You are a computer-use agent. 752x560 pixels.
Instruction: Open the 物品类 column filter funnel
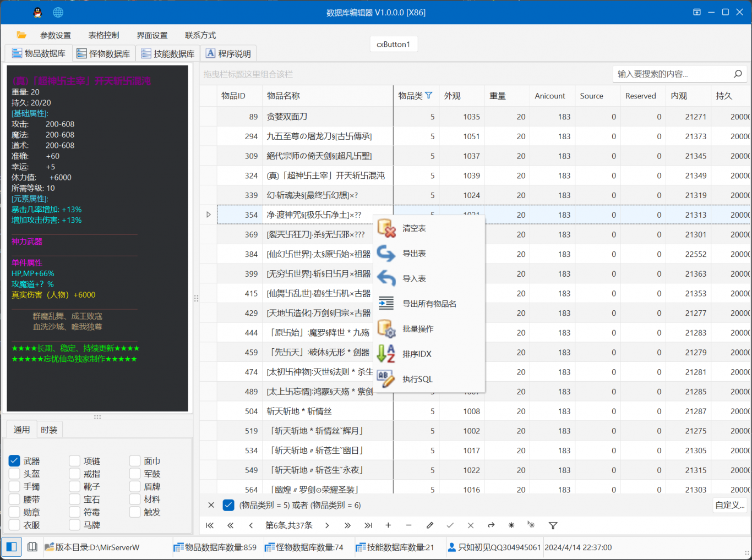pos(429,95)
